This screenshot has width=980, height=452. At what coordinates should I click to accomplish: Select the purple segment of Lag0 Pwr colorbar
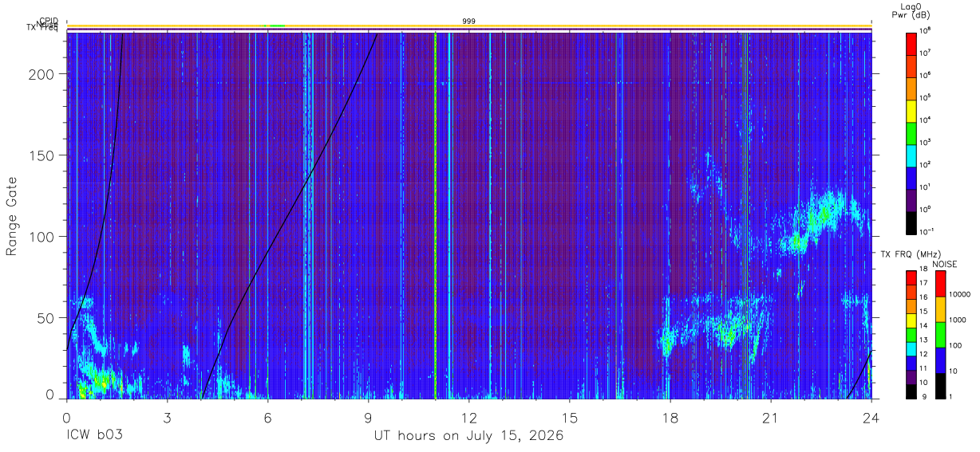coord(911,199)
